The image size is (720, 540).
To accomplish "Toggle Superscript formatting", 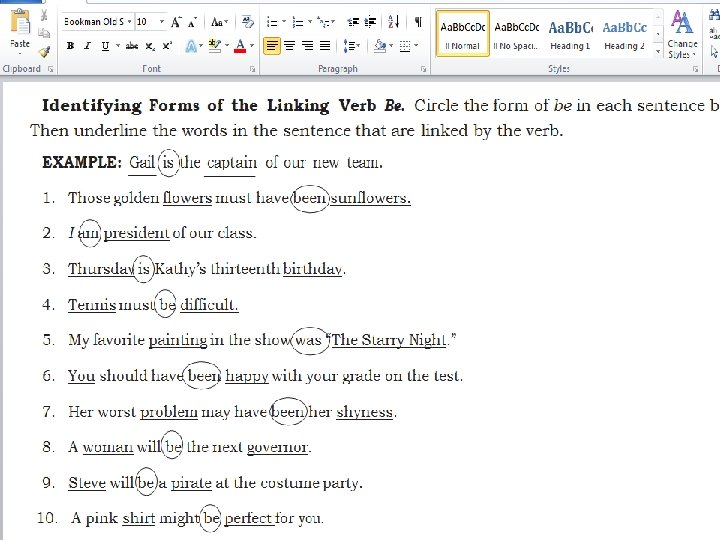I will coord(167,46).
